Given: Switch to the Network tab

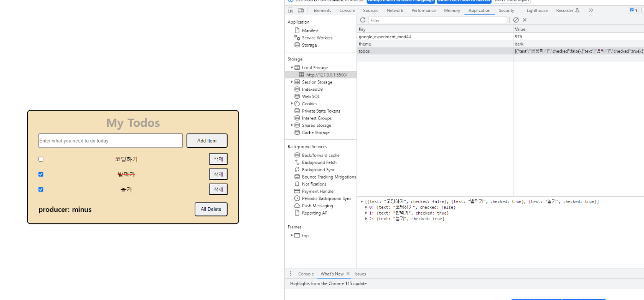Looking at the screenshot, I should (395, 11).
